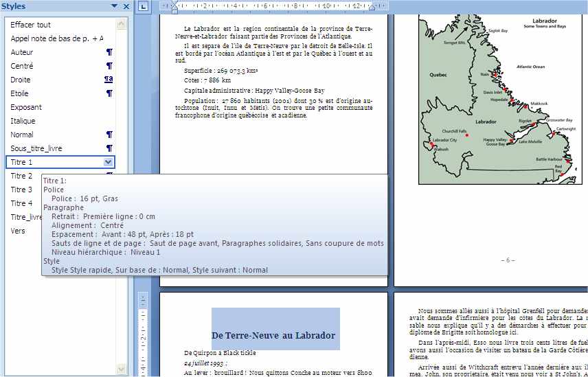Screen dimensions: 588x377
Task: Click the tab selector button beside ruler
Action: click(x=144, y=6)
